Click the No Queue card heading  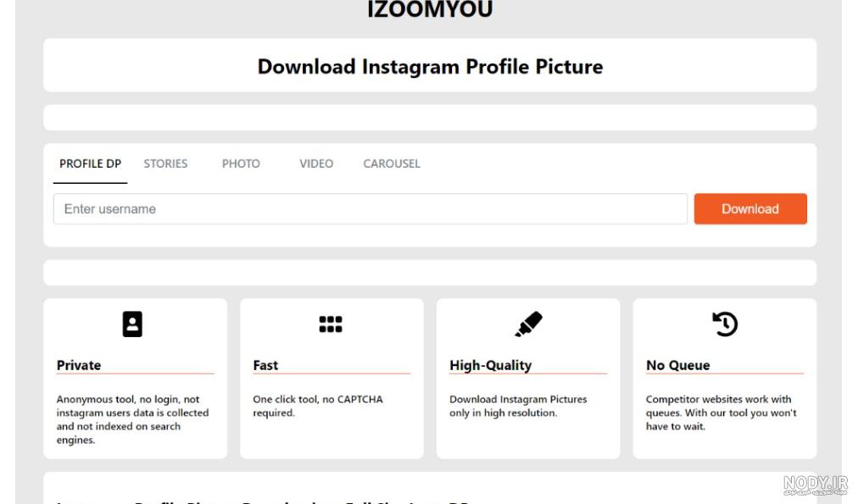[678, 365]
